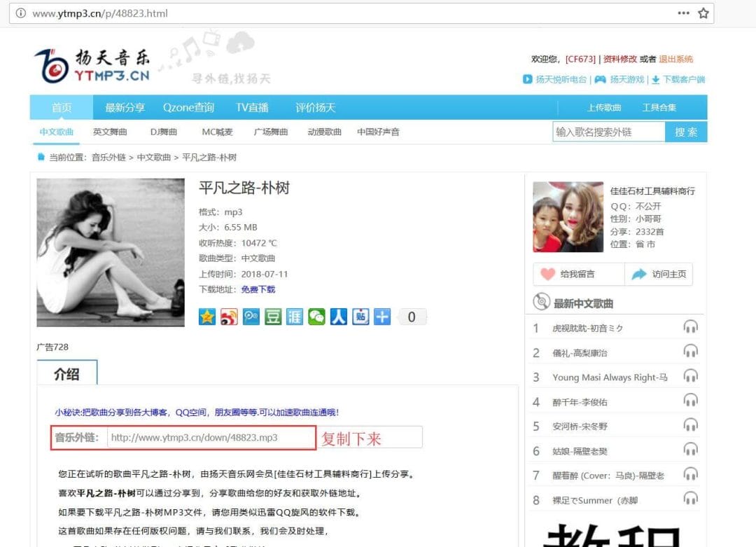Share to Renren network

339,317
